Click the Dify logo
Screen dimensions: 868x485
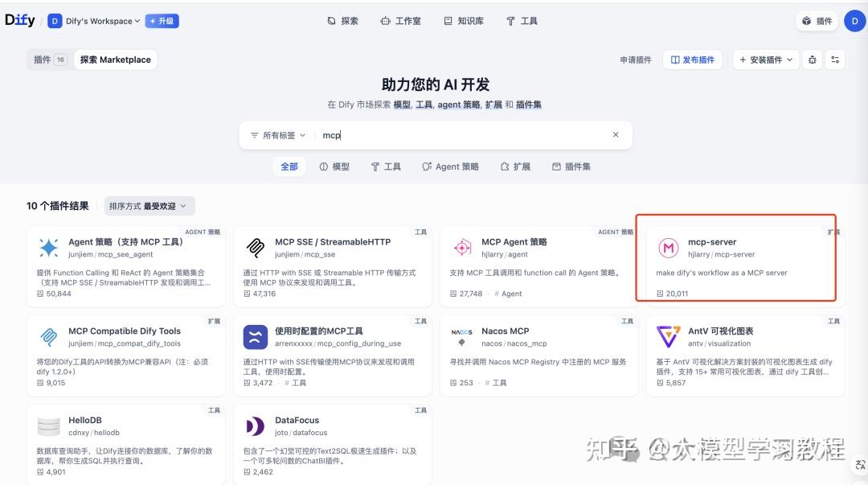click(x=19, y=20)
